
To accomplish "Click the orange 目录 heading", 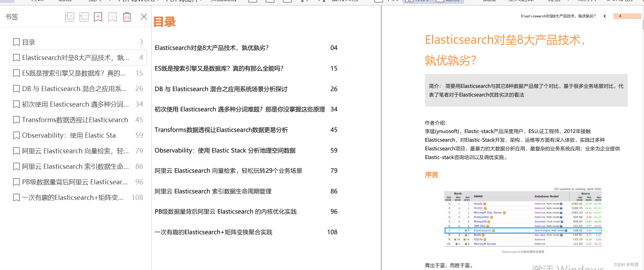I will point(165,22).
